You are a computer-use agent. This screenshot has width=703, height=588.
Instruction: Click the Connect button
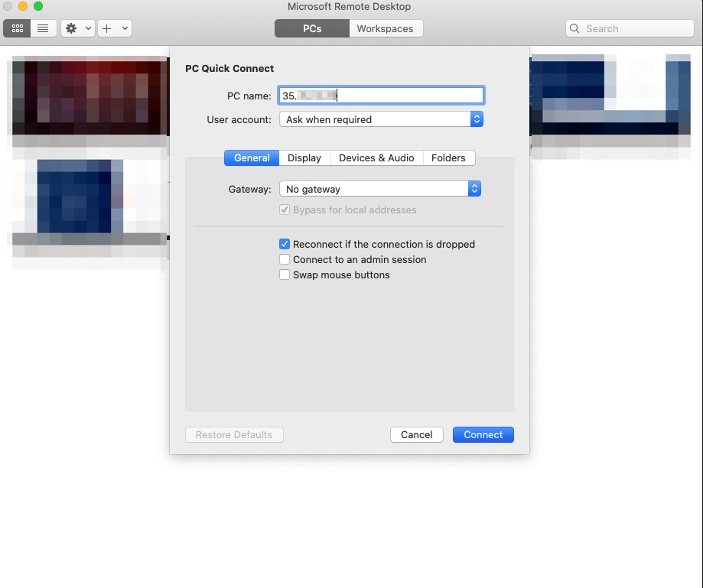pos(483,435)
